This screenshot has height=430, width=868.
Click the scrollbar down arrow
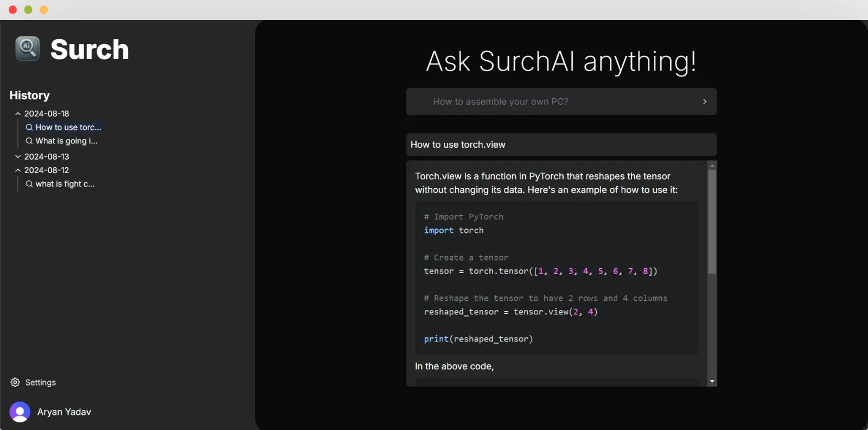[x=712, y=382]
